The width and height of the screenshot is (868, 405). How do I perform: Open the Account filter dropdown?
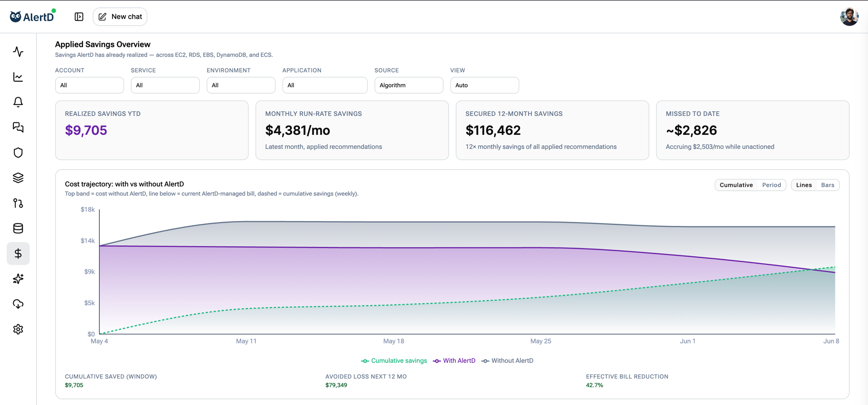point(89,85)
